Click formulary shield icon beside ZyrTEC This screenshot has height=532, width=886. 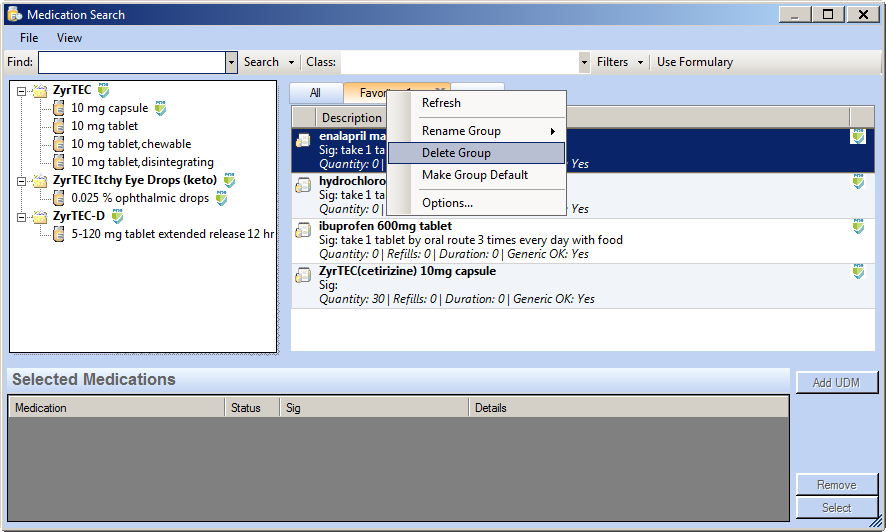[103, 90]
